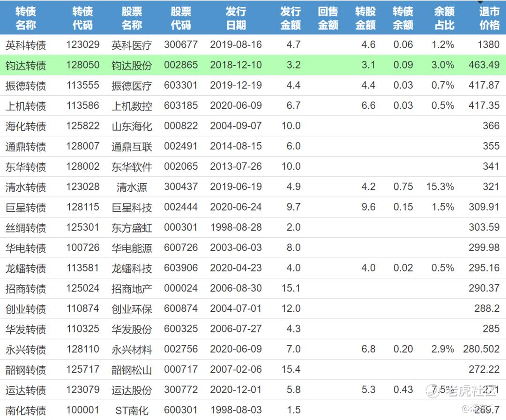Sort by the 退市价格 column header
This screenshot has width=506, height=420.
click(489, 18)
